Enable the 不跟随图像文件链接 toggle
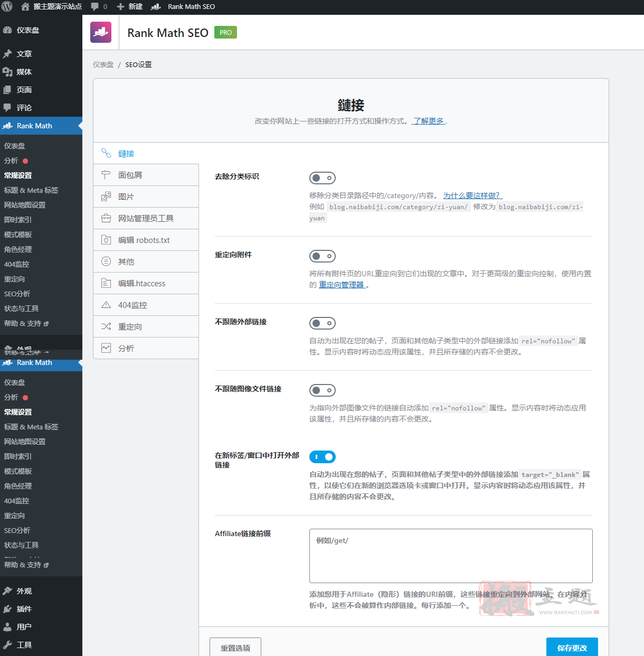Image resolution: width=644 pixels, height=656 pixels. (323, 390)
